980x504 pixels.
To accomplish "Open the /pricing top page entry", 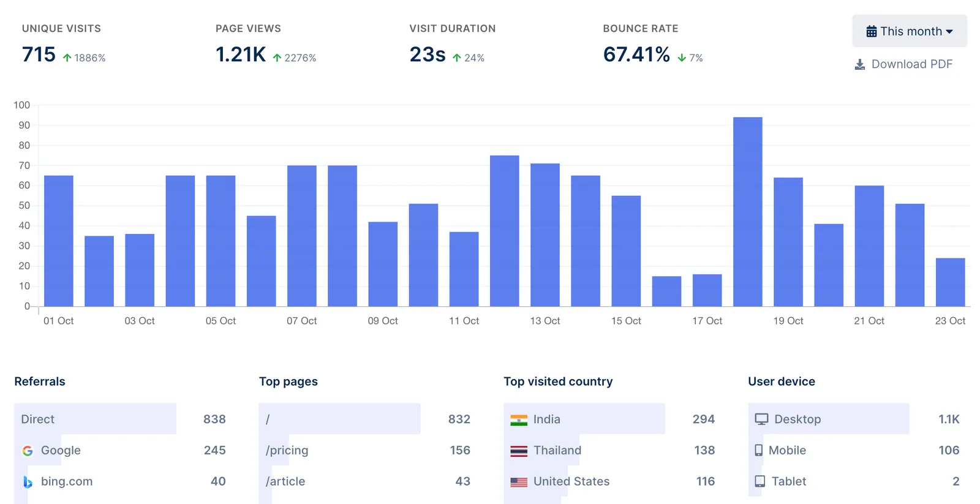I will (287, 451).
